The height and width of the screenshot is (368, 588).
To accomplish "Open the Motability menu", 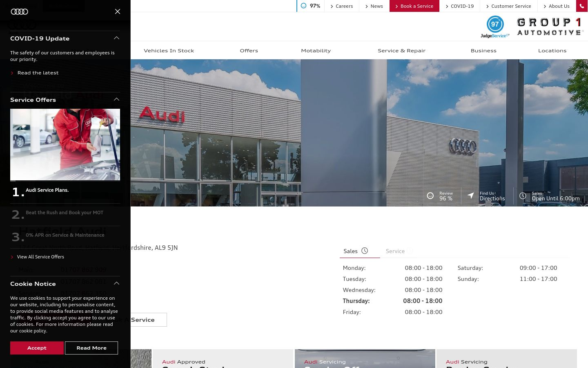I will pyautogui.click(x=316, y=51).
